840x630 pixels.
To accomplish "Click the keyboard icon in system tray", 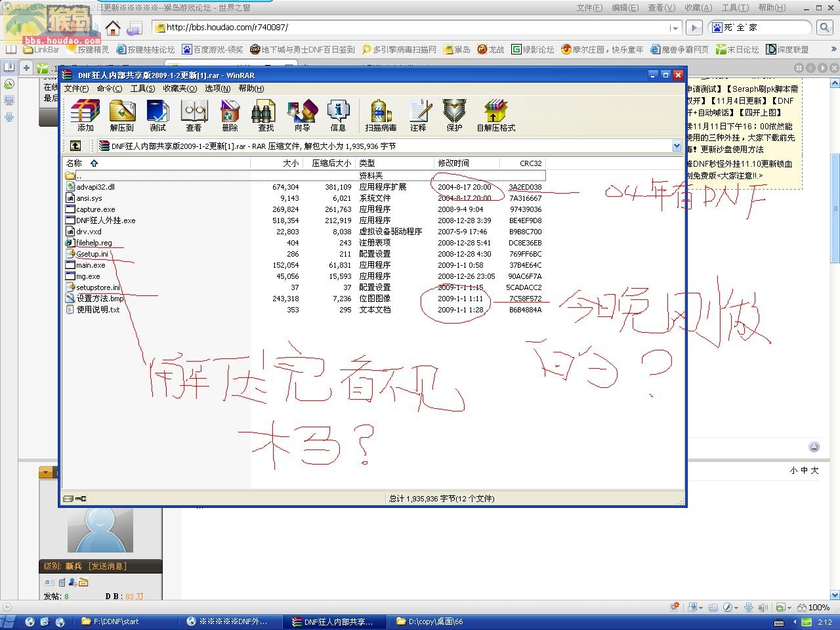I will [x=779, y=622].
